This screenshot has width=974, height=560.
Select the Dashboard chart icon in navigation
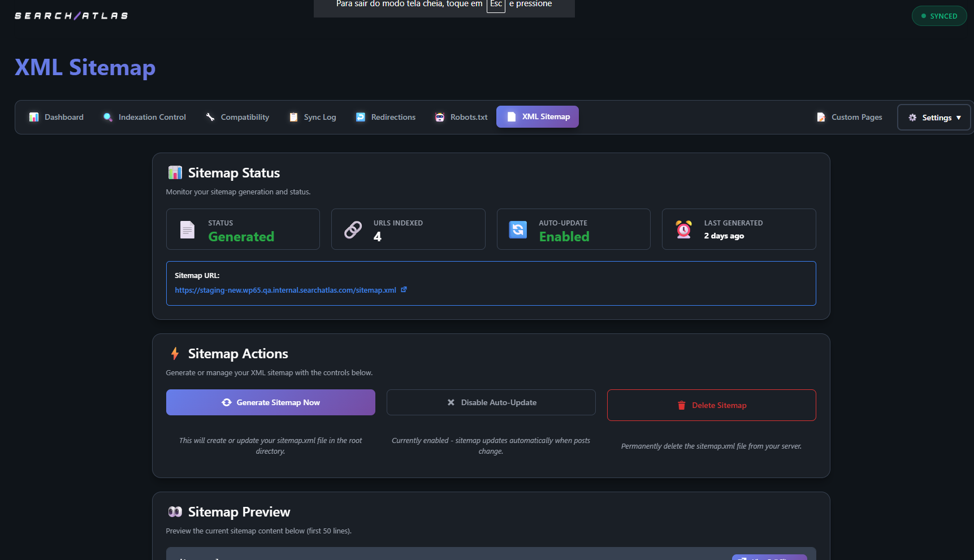pyautogui.click(x=34, y=117)
